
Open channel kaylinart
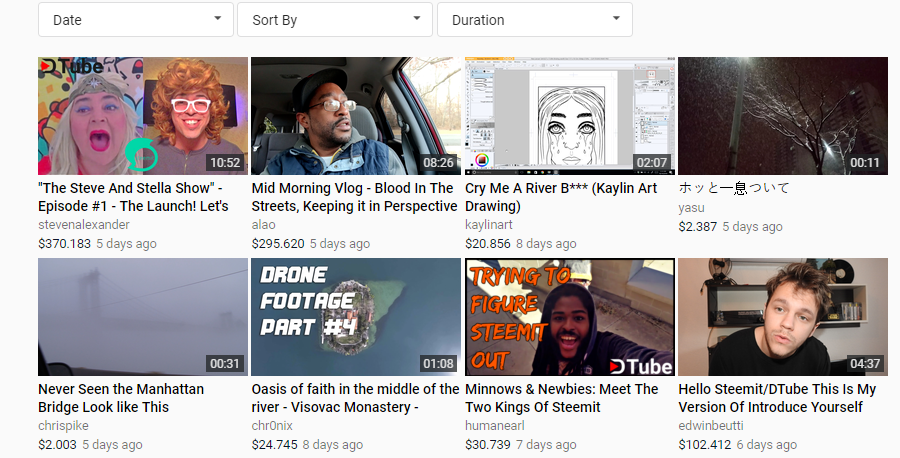coord(488,224)
